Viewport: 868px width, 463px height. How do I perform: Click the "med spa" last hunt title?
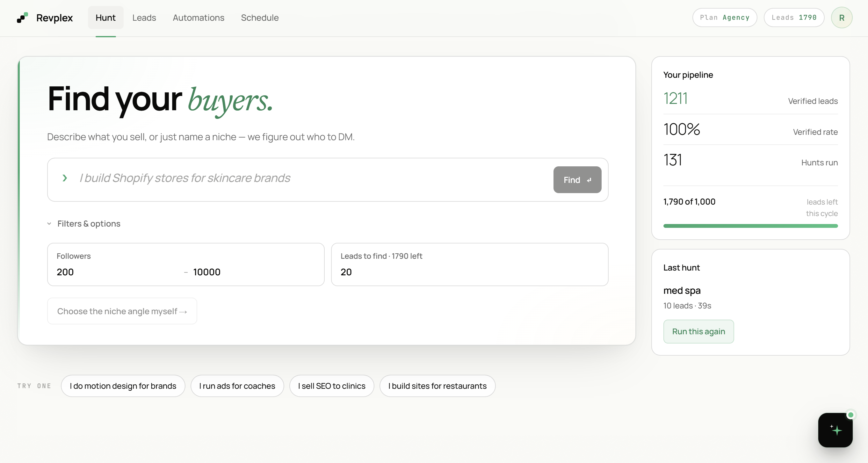click(x=682, y=291)
